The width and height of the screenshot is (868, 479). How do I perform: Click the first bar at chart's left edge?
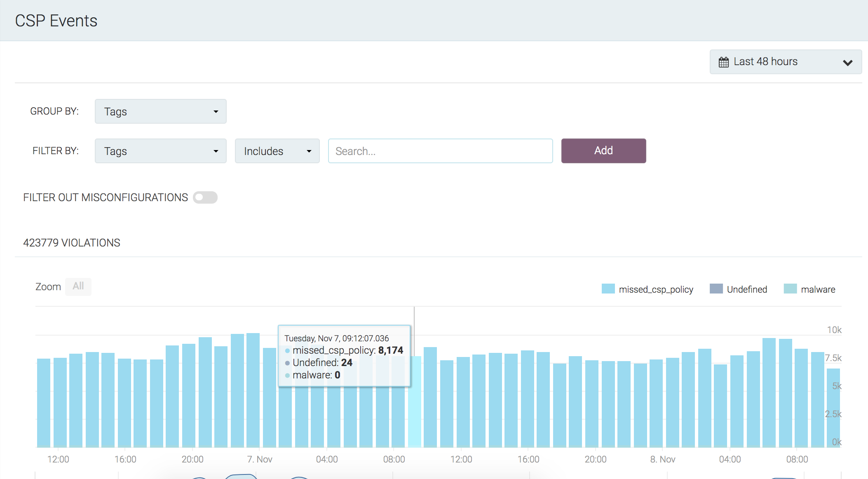[x=44, y=404]
